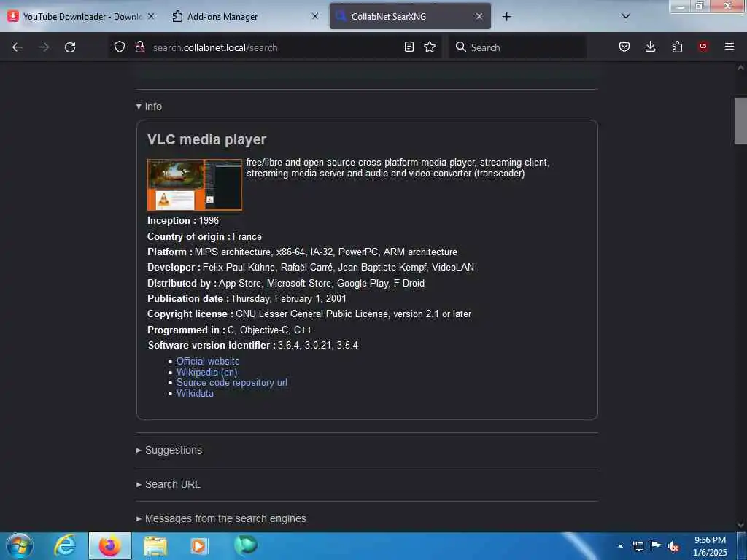This screenshot has width=747, height=560.
Task: Open Save to Pocket icon
Action: click(624, 47)
